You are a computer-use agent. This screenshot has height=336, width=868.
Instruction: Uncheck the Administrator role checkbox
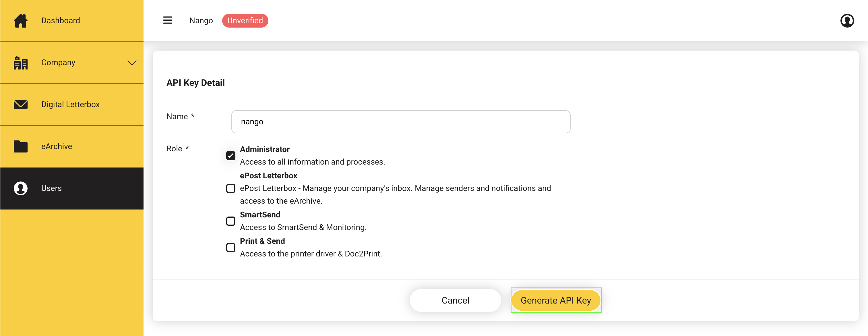(x=231, y=156)
